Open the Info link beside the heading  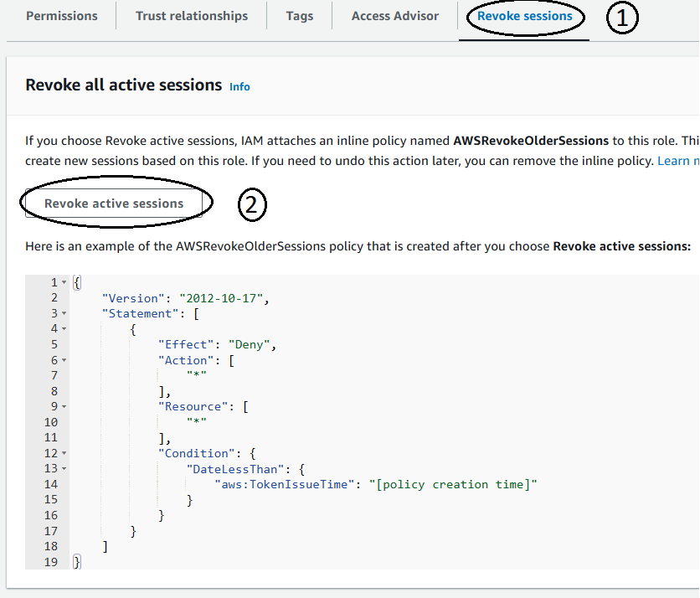pyautogui.click(x=239, y=87)
